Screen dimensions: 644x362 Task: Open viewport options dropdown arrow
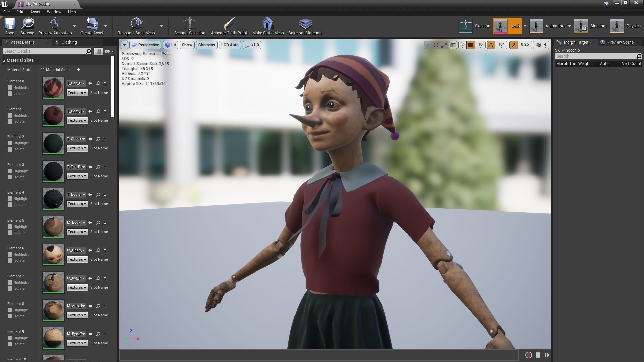click(x=124, y=45)
